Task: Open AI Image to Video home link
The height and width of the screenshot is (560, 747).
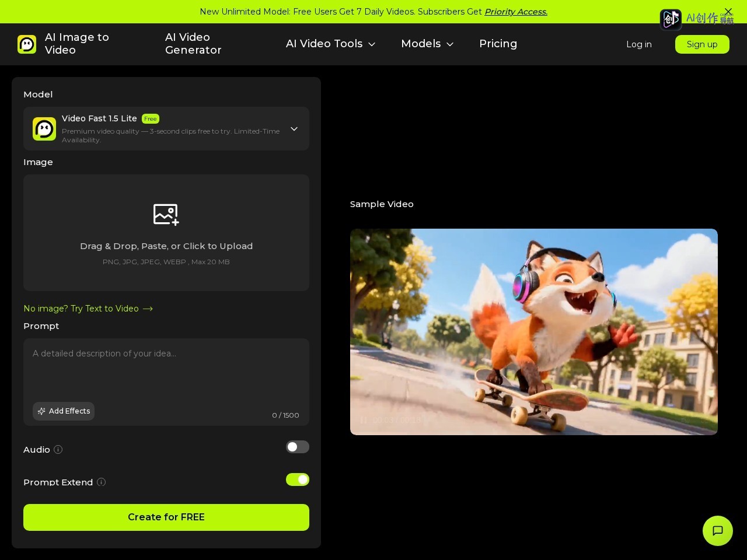Action: click(77, 44)
